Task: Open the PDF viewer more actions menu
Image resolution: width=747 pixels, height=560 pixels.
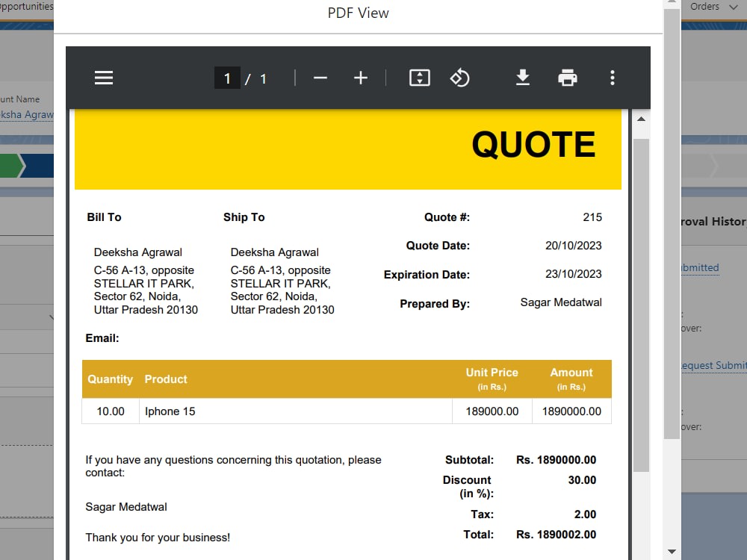Action: [x=613, y=78]
